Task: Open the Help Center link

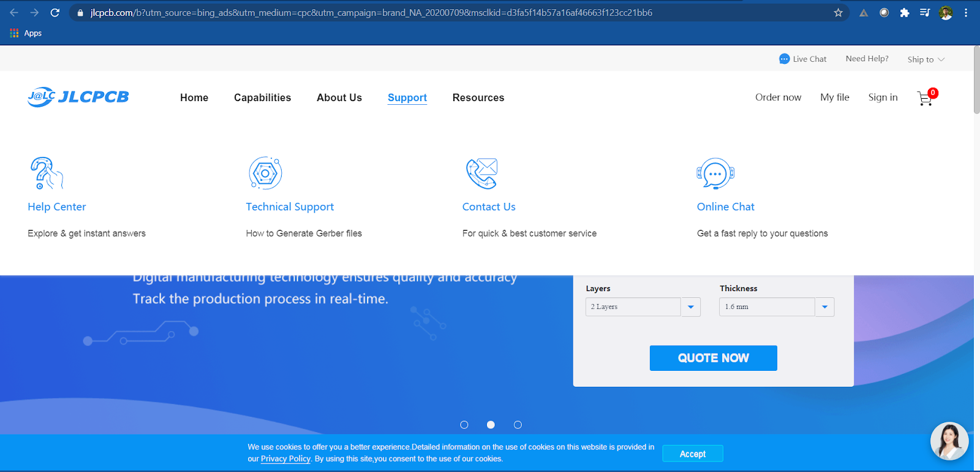Action: coord(57,207)
